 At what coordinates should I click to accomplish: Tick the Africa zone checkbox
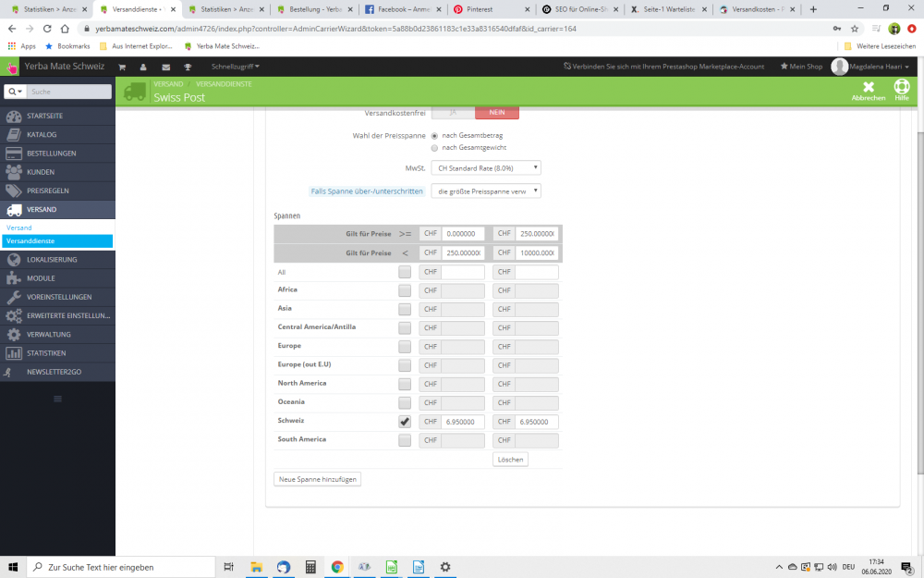pyautogui.click(x=405, y=290)
